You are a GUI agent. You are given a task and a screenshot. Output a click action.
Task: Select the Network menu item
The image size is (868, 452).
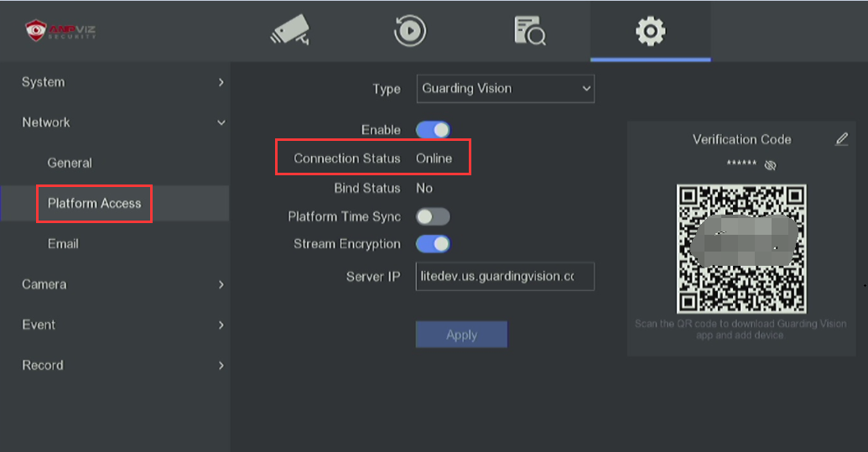(46, 122)
